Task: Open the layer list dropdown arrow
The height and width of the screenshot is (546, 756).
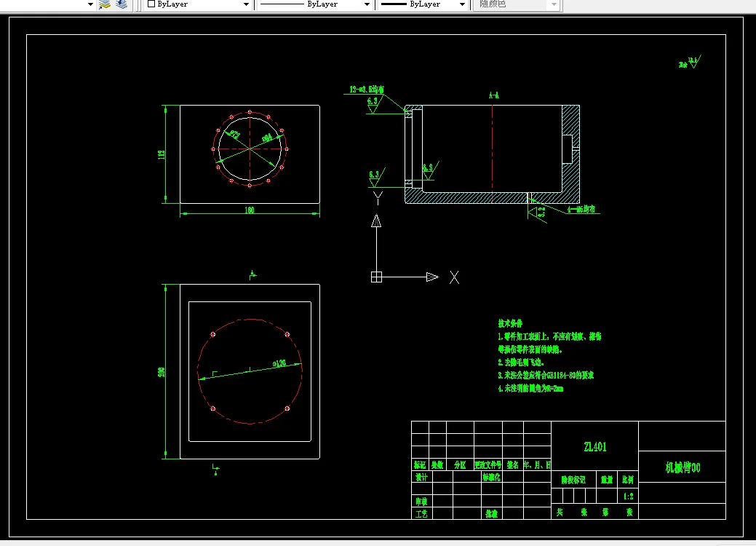Action: point(90,4)
